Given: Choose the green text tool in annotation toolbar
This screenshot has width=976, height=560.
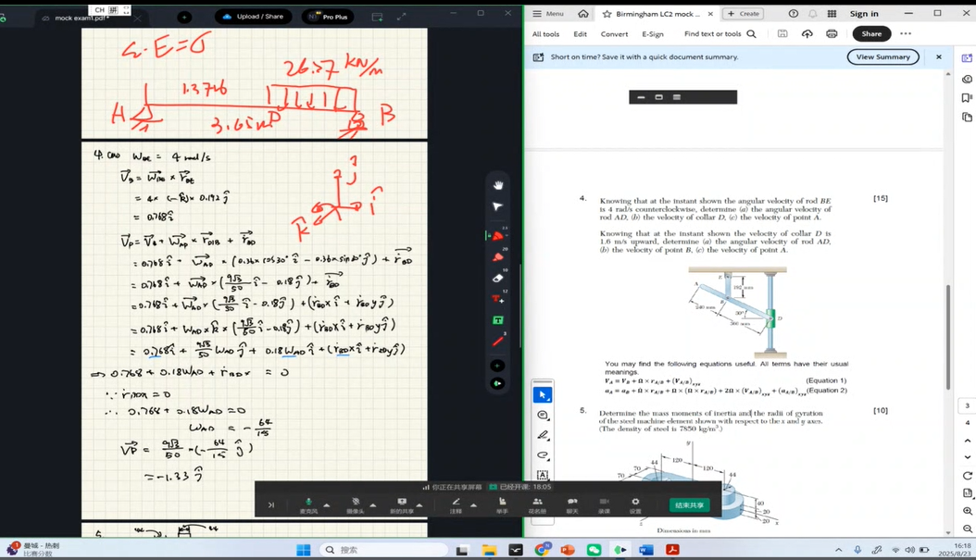Looking at the screenshot, I should 497,320.
